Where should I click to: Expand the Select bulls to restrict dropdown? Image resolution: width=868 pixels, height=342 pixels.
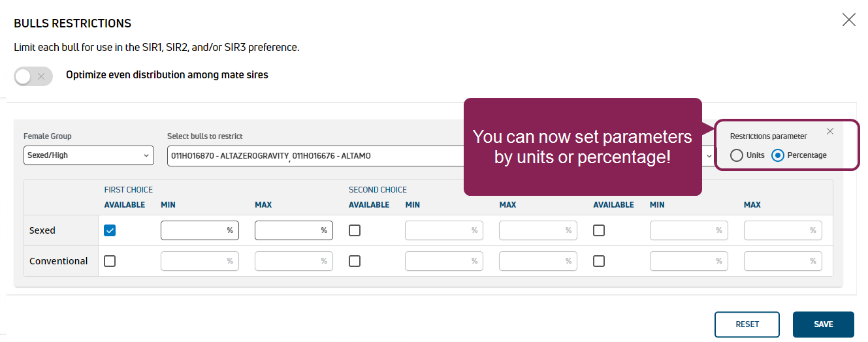(709, 156)
